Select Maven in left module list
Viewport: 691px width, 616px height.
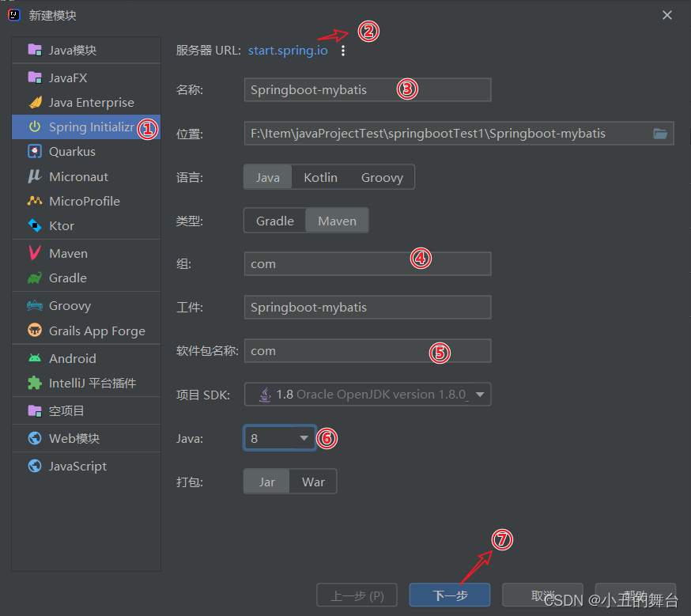pos(86,253)
